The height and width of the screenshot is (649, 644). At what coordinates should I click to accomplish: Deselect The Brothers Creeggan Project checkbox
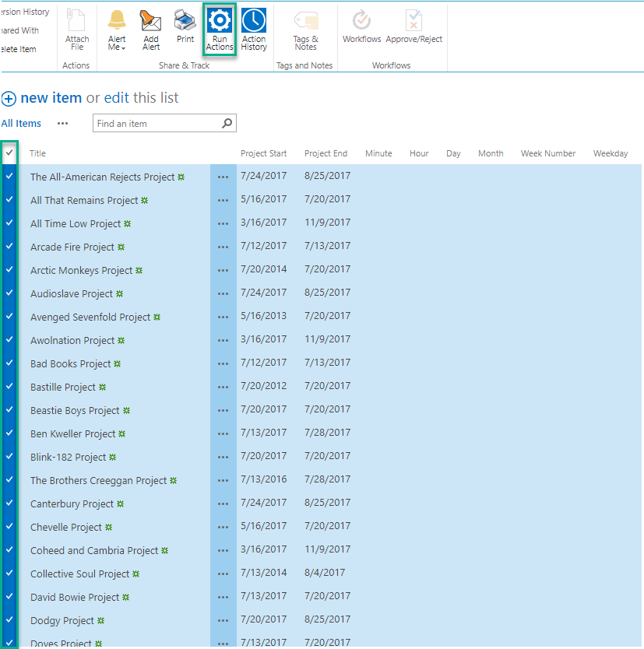point(9,479)
